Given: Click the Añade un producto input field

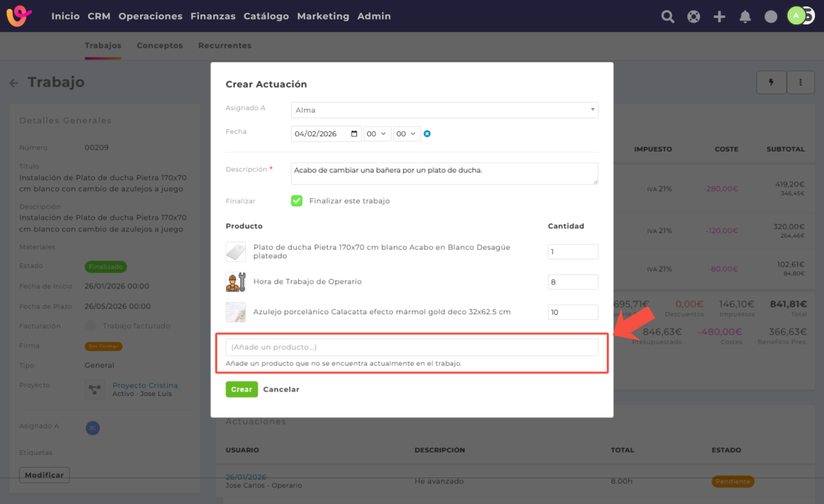Looking at the screenshot, I should click(411, 347).
